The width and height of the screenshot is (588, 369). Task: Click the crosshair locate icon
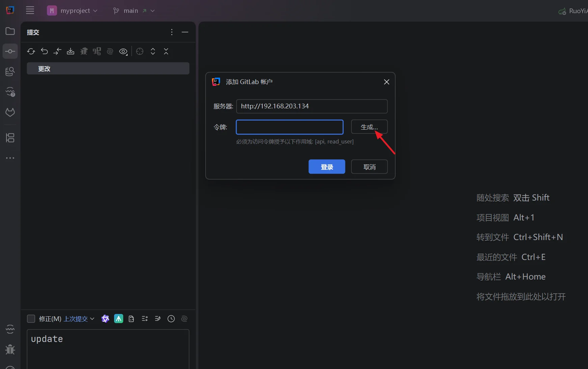pyautogui.click(x=140, y=51)
